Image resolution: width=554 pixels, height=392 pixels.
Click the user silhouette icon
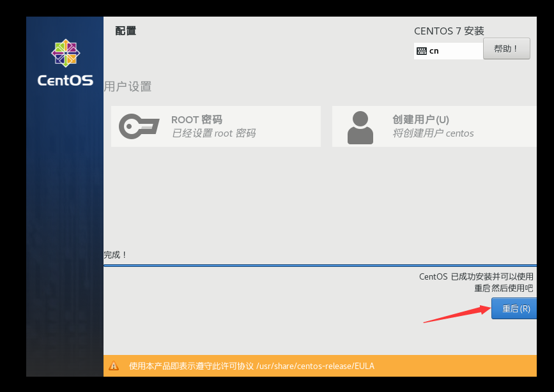360,128
